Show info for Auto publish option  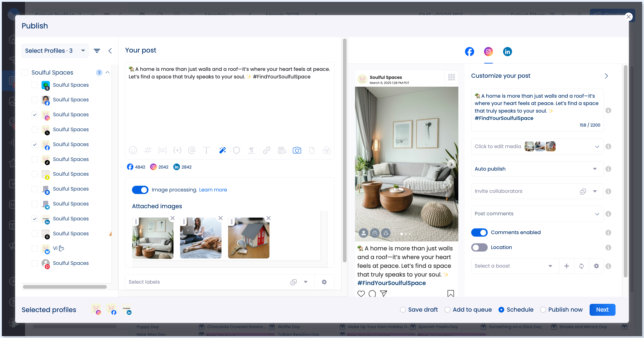point(608,169)
